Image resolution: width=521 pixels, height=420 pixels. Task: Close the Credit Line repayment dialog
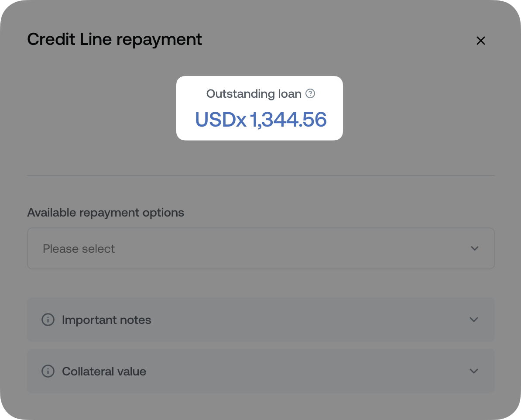(x=480, y=41)
